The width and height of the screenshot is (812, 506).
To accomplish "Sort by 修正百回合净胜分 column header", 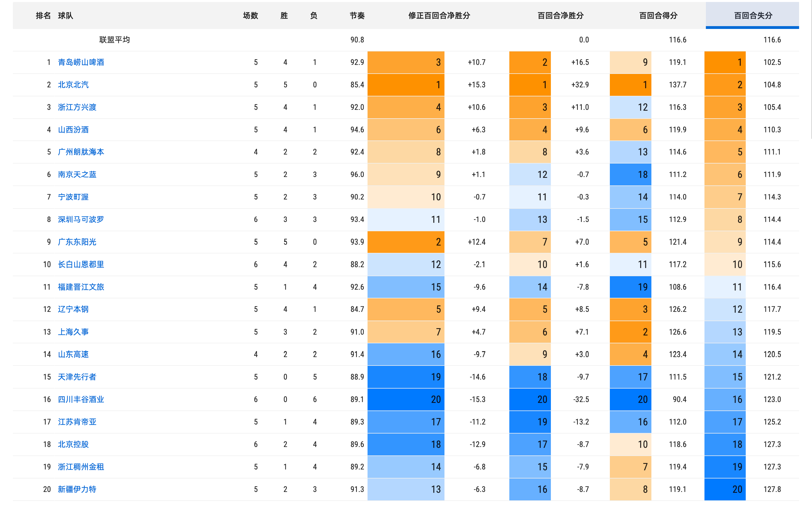I will (x=439, y=15).
